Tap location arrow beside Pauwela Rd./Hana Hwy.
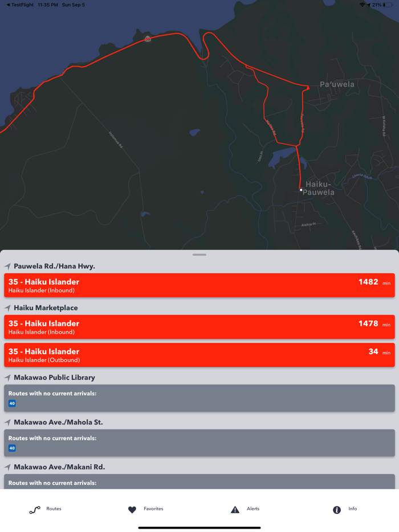Screen dimensions: 399x532 click(7, 267)
